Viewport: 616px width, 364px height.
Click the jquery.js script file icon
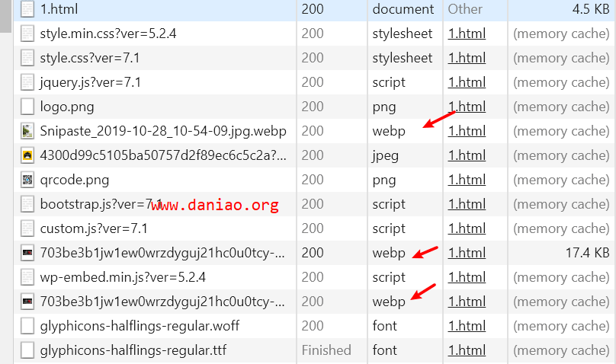(27, 82)
